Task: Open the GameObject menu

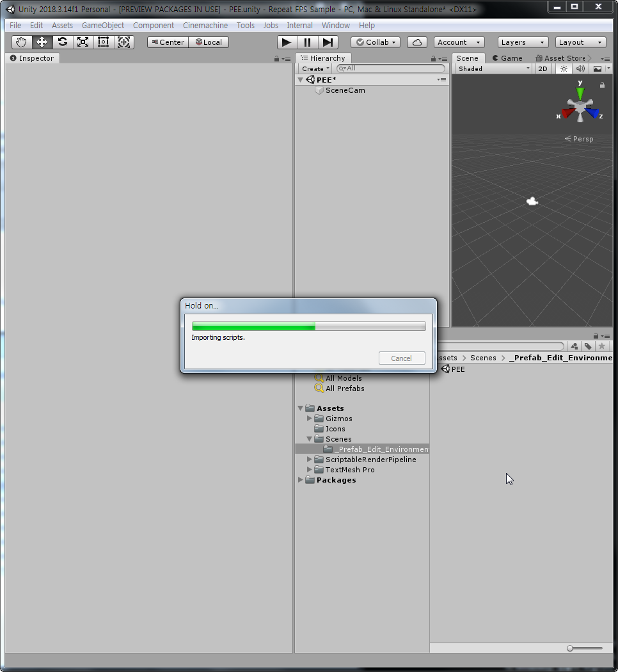Action: click(103, 26)
